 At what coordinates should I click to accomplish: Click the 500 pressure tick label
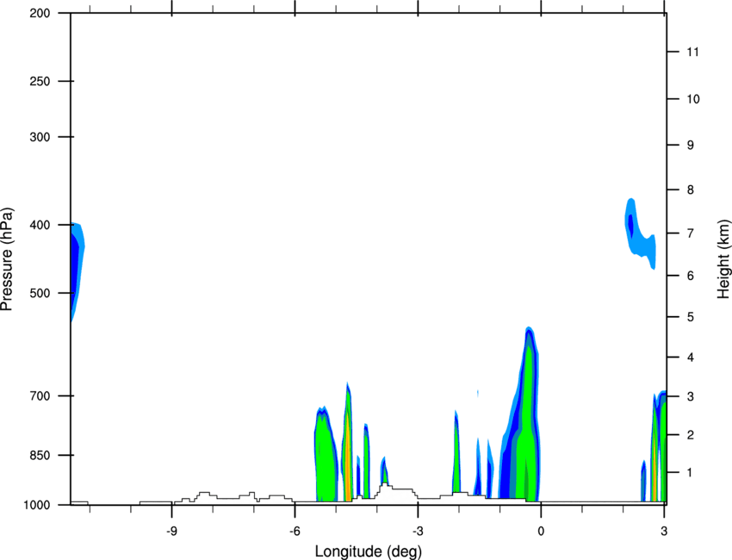click(40, 293)
